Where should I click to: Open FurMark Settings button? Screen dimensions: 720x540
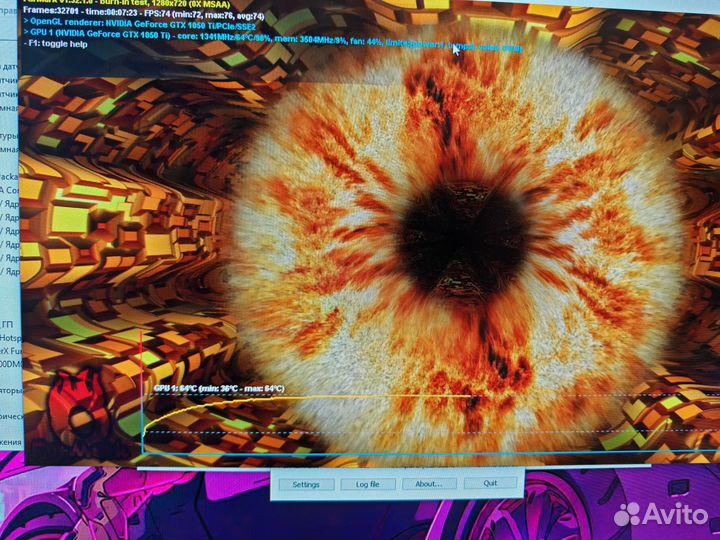point(306,484)
